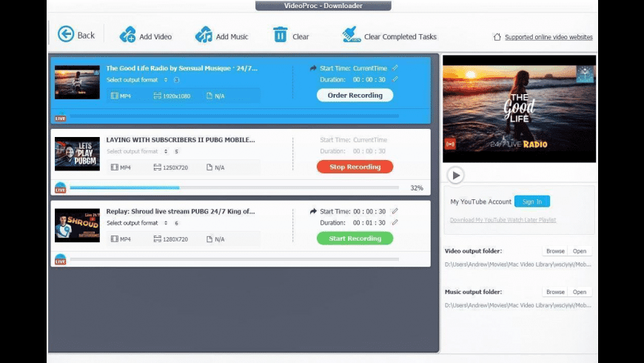Click the PUBG MOBILE recording progress bar
Screen dimensions: 644x363
tap(235, 188)
